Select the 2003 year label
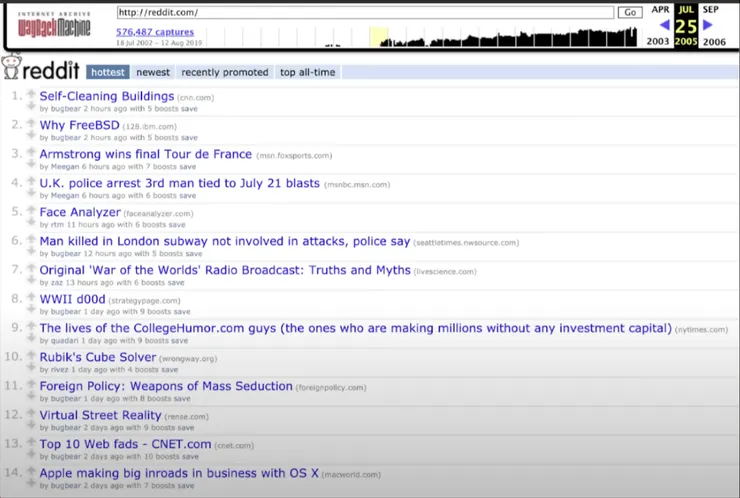This screenshot has height=498, width=740. 658,42
